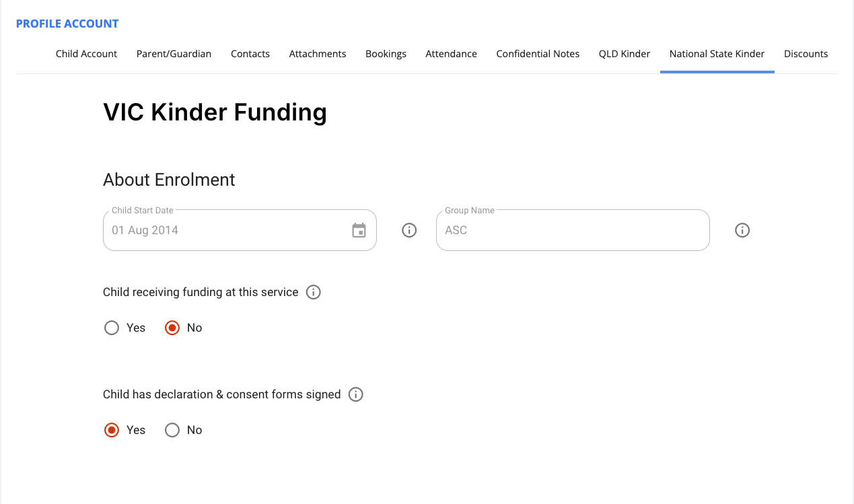This screenshot has width=854, height=504.
Task: Go to the Contacts tab
Action: click(250, 54)
